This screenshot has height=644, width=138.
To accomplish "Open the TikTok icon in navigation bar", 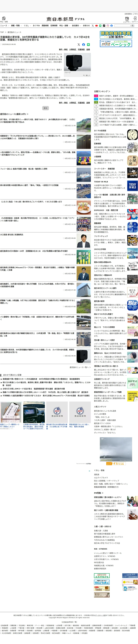I will [x=104, y=26].
